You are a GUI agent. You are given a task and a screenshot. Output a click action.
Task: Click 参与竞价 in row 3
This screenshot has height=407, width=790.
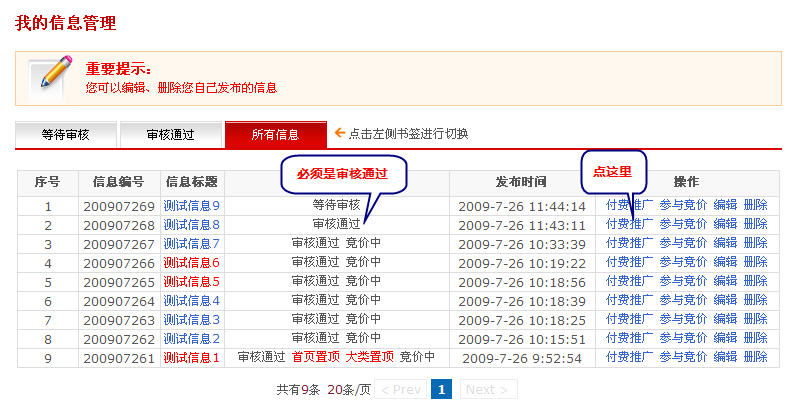pos(683,243)
